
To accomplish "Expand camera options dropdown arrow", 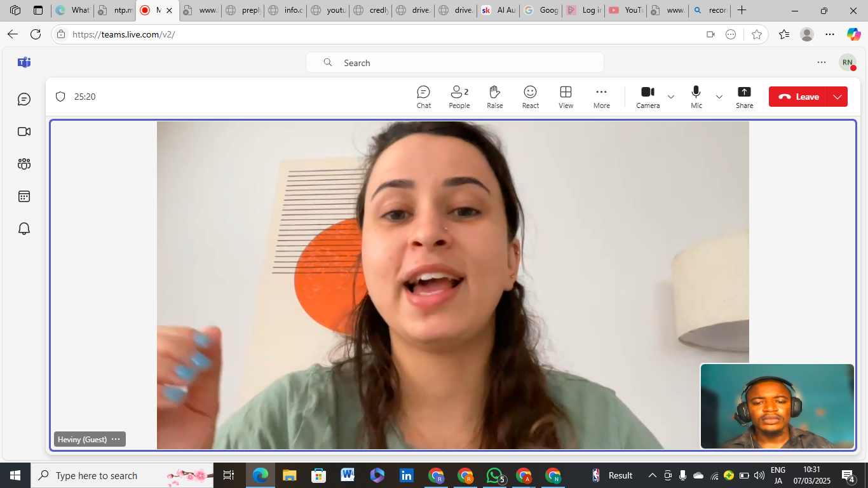I will pos(671,97).
